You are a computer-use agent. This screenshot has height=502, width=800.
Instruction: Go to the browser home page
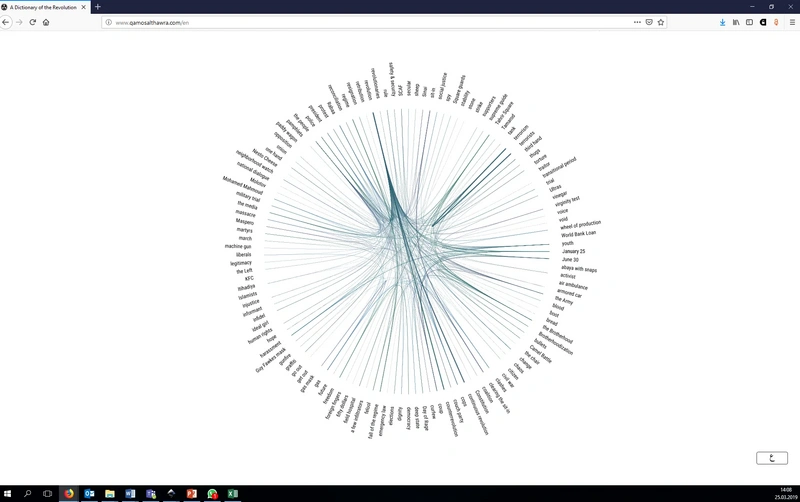point(46,22)
